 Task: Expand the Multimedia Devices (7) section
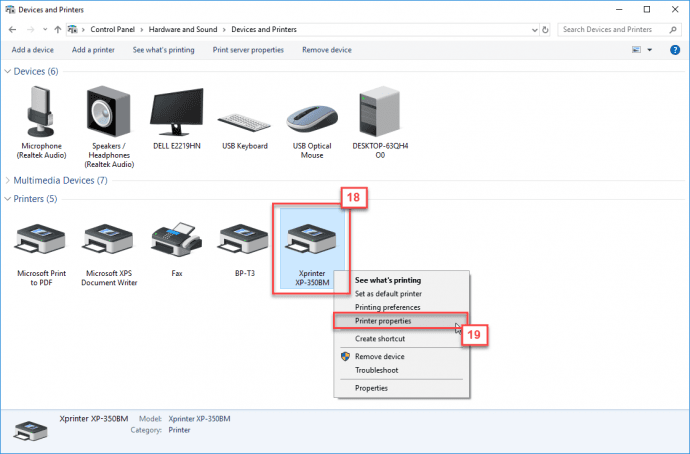pyautogui.click(x=7, y=180)
